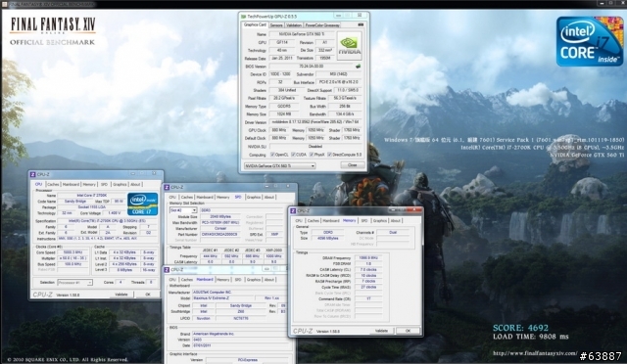Viewport: 627px width, 364px height.
Task: Click the GPU-Z title bar icon
Action: 243,17
